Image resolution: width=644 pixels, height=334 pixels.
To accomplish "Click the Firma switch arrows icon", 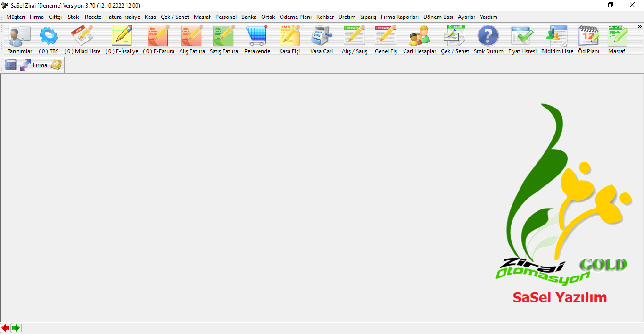I will click(x=25, y=65).
